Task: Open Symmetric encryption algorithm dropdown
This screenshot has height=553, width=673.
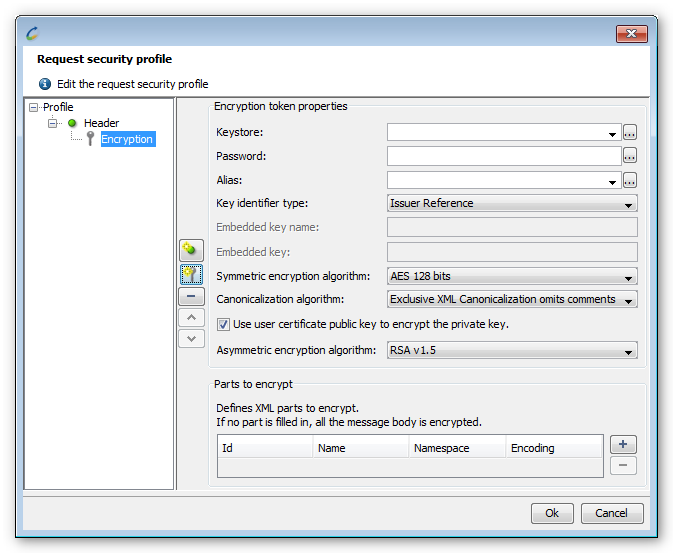Action: tap(512, 276)
